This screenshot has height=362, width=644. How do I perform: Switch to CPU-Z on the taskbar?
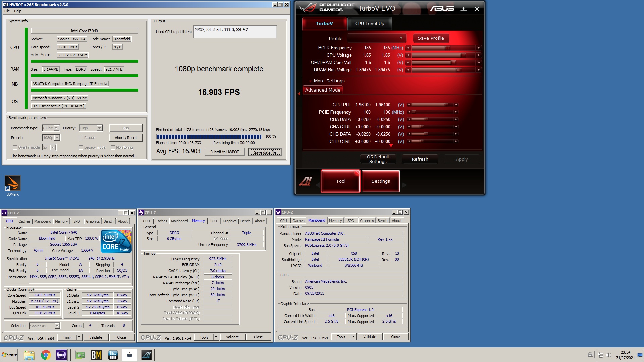[62, 355]
